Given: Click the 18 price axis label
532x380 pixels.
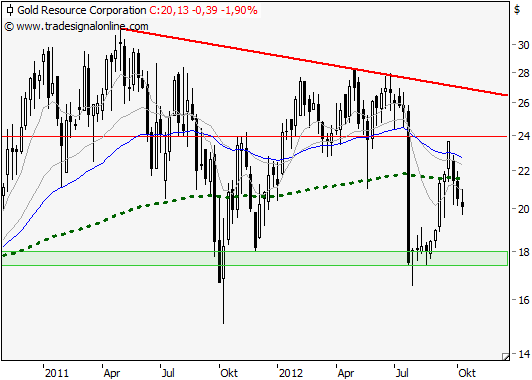Looking at the screenshot, I should (523, 251).
